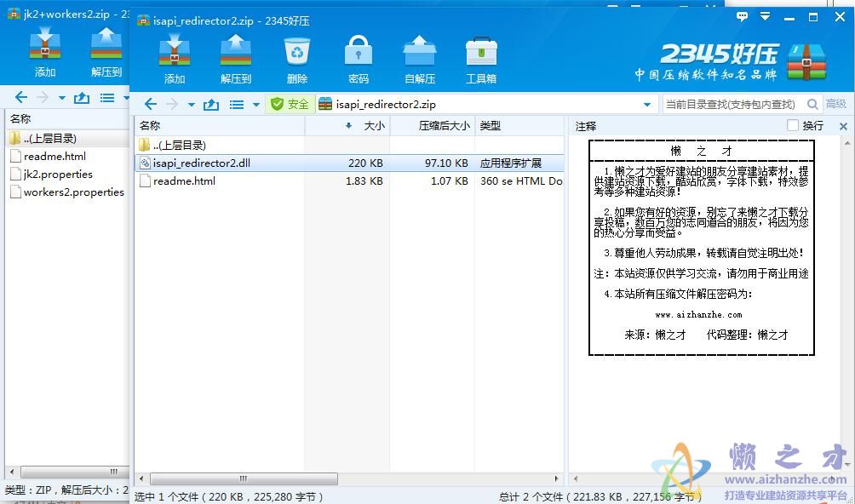The height and width of the screenshot is (504, 855).
Task: Go forward using arrow in isapi_redirector2 window
Action: coord(172,104)
